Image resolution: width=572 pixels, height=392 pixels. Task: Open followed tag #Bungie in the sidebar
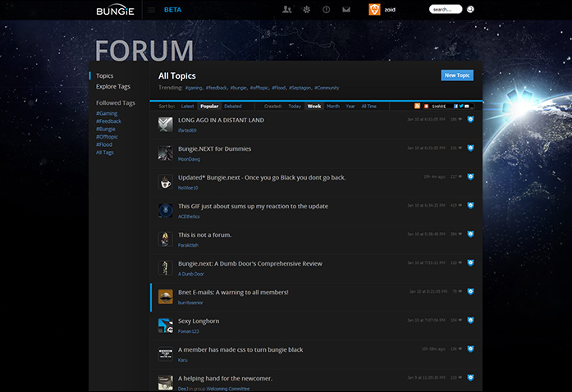106,129
